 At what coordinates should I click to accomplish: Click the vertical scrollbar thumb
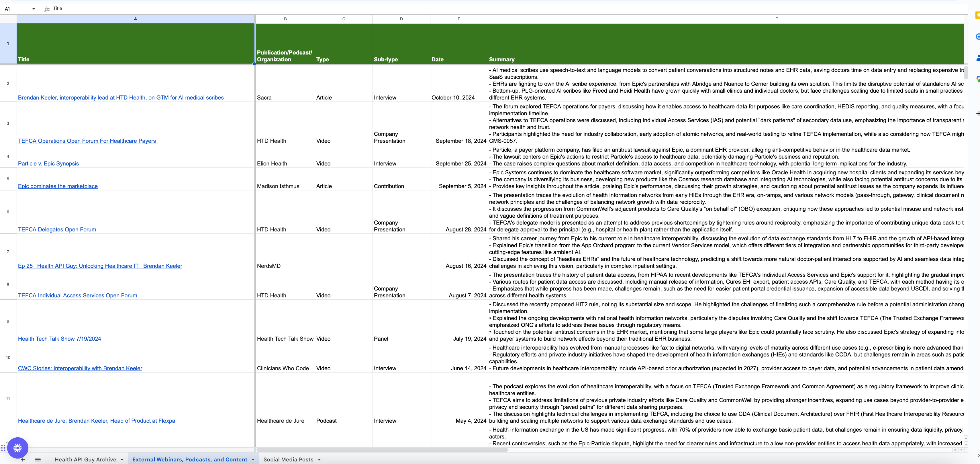pos(966,72)
